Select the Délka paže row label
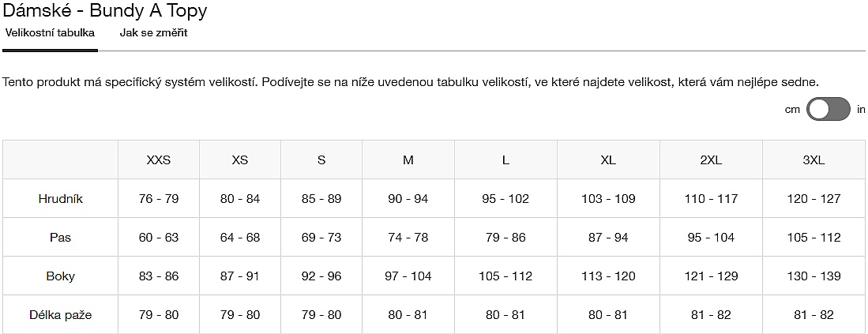The width and height of the screenshot is (868, 334). click(x=60, y=315)
